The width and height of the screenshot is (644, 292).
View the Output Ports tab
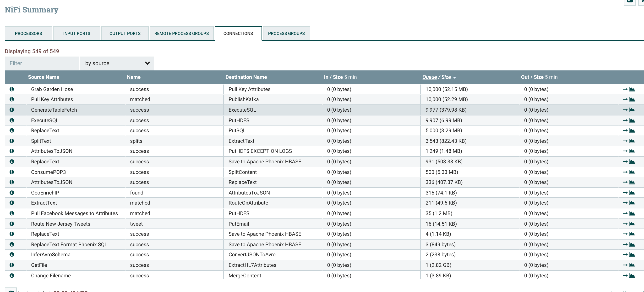pos(125,33)
